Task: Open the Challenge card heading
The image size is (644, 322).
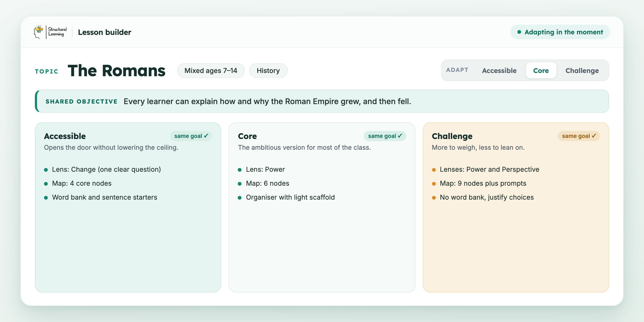Action: click(x=452, y=136)
